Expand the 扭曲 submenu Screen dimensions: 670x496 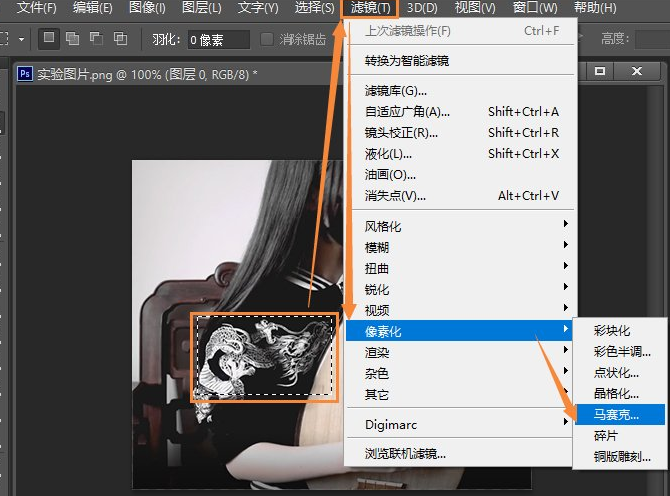[461, 268]
